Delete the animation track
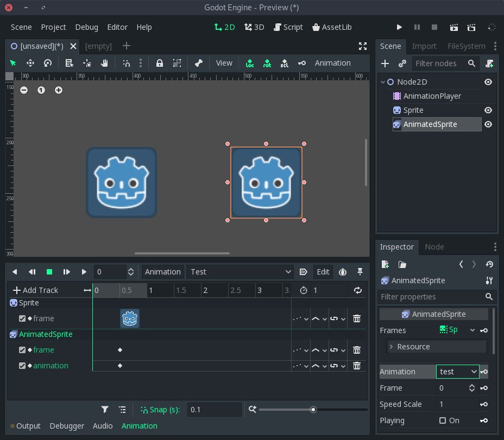This screenshot has height=440, width=504. 357,366
